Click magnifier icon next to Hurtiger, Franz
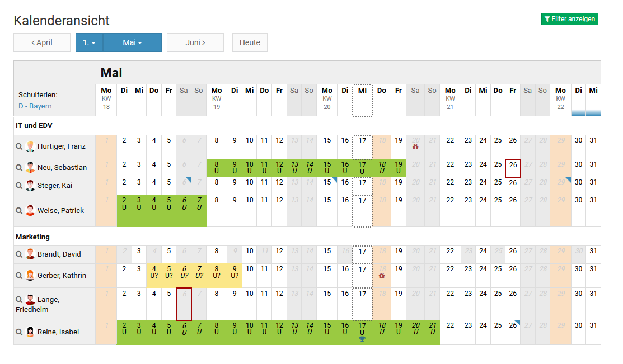The width and height of the screenshot is (623, 364). (x=19, y=146)
